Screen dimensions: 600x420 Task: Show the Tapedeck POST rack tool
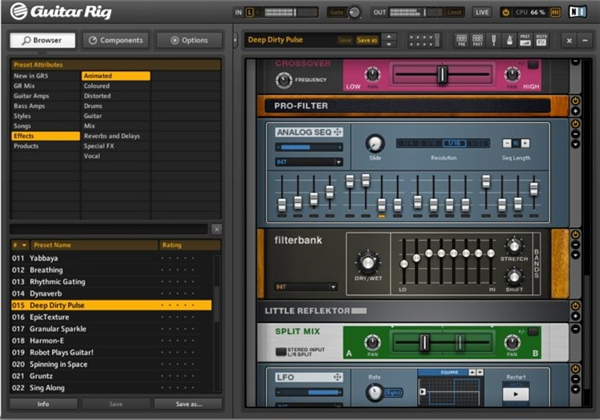click(478, 40)
